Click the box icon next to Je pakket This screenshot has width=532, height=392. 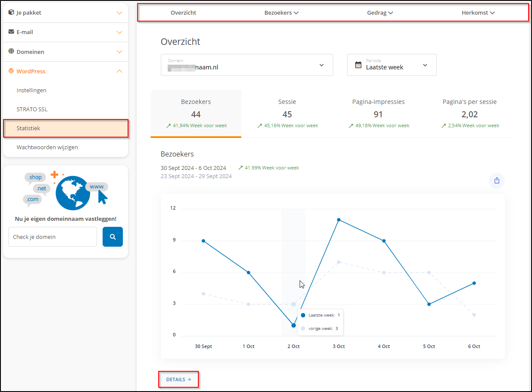(x=11, y=13)
